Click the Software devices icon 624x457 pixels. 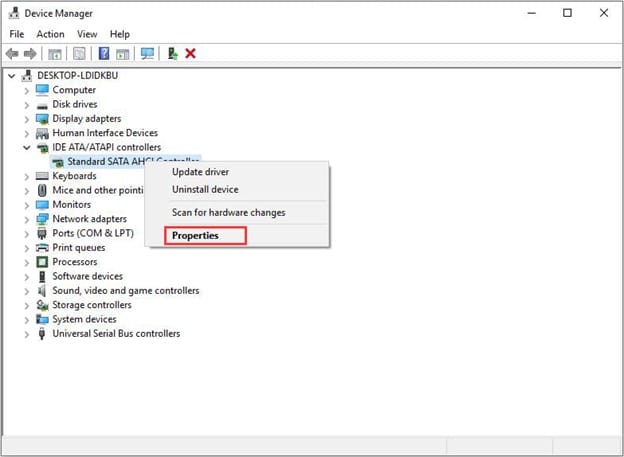42,276
